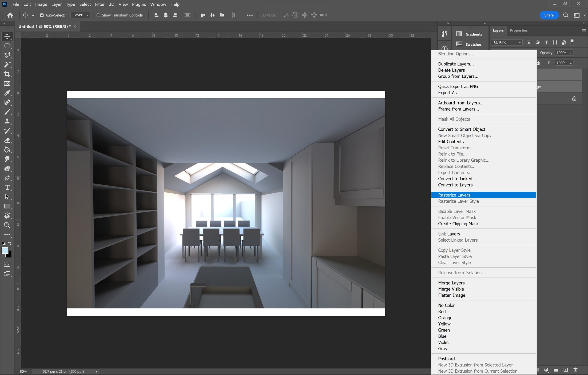Select the Brush tool

[7, 112]
